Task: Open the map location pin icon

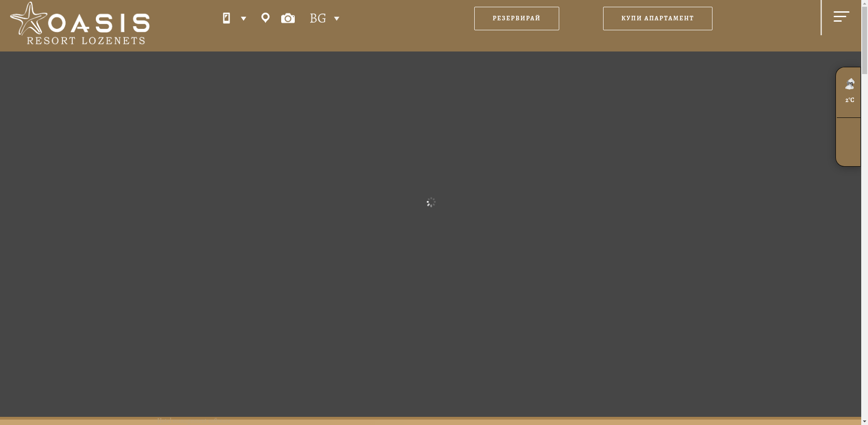Action: pos(265,18)
